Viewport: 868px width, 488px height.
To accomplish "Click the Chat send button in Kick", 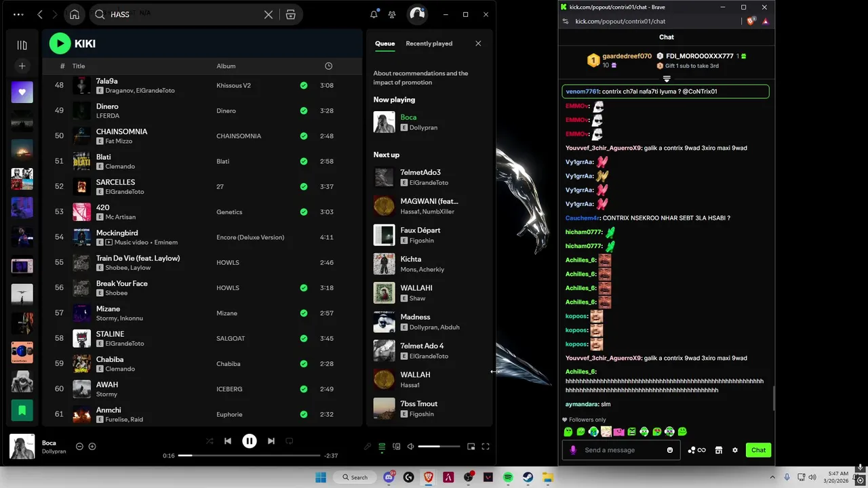I will [758, 450].
